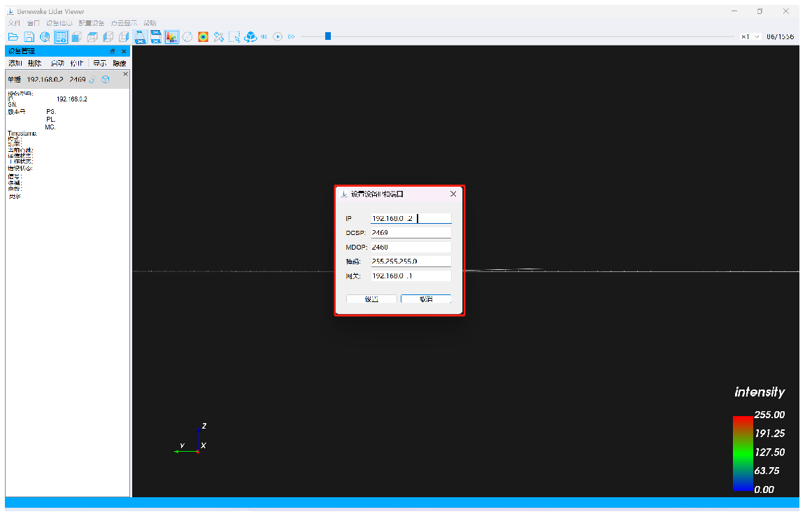Click 启动 in the device manager panel
The height and width of the screenshot is (521, 812).
pyautogui.click(x=57, y=63)
